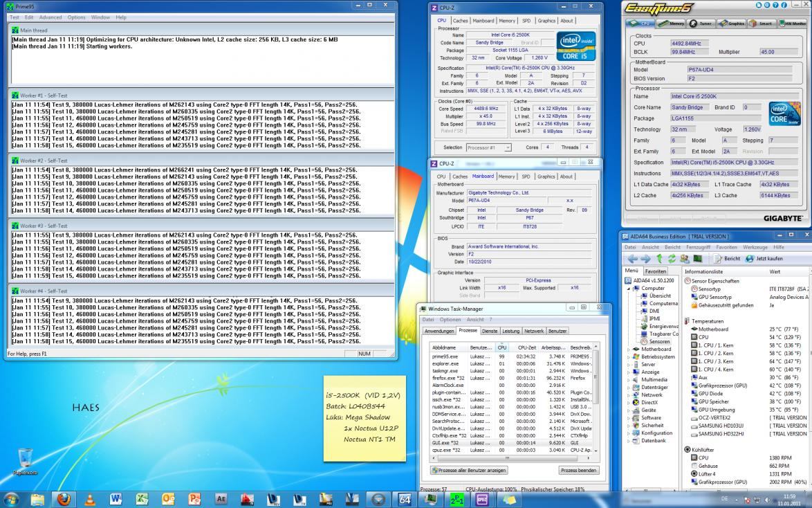Click AIDA64 forward arrow toolbar icon

tap(645, 259)
